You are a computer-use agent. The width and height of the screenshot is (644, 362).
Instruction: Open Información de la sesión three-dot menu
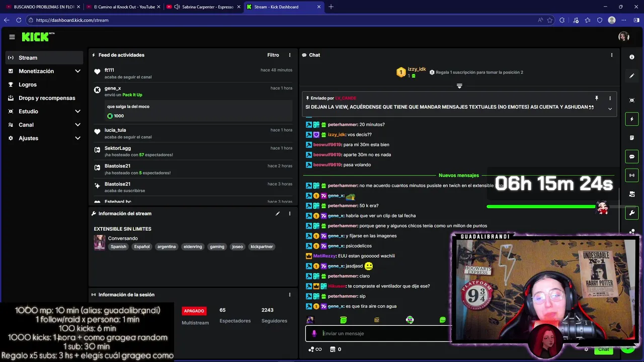[x=289, y=295]
